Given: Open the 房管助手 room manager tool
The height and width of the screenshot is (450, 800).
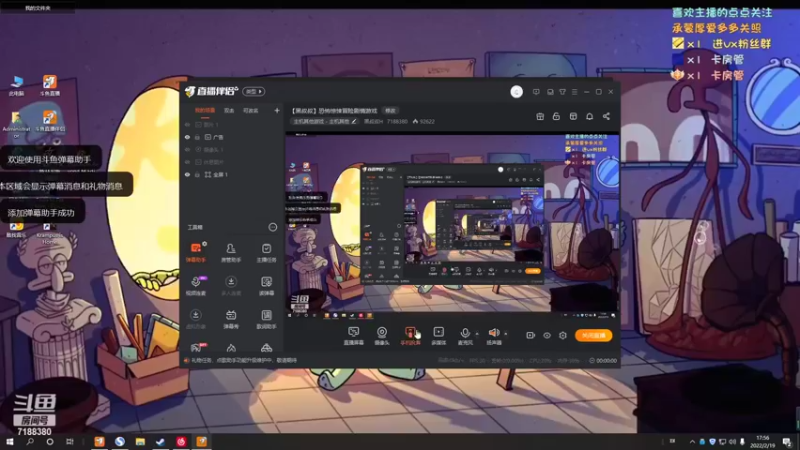Looking at the screenshot, I should 231,253.
